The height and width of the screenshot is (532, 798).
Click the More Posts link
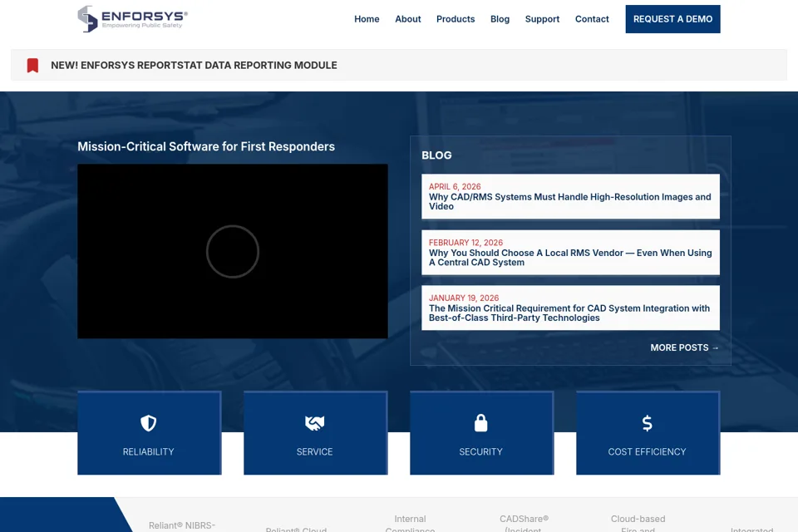point(684,347)
